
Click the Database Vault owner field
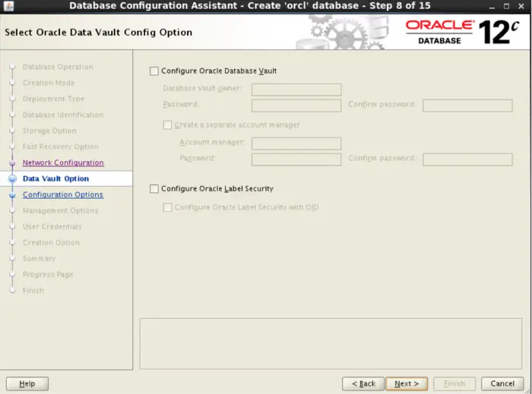(x=296, y=90)
